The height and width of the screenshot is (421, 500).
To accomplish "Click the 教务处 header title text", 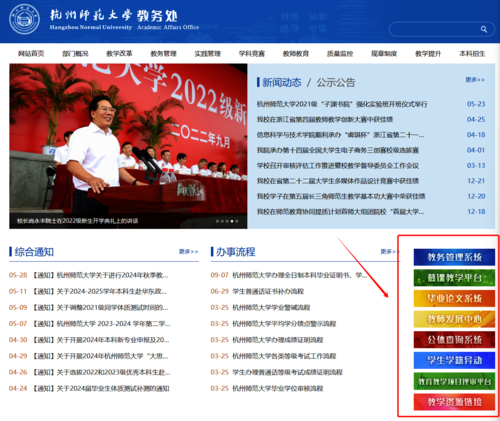I will coord(157,16).
